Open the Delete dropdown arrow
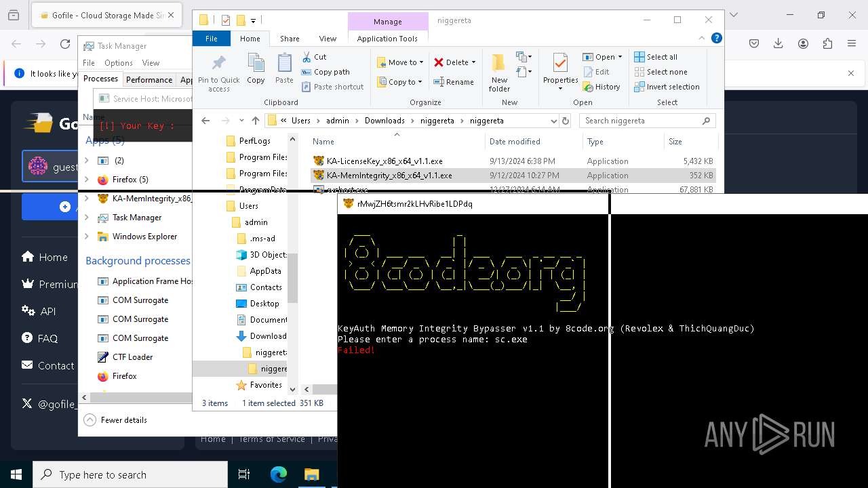 [x=473, y=62]
